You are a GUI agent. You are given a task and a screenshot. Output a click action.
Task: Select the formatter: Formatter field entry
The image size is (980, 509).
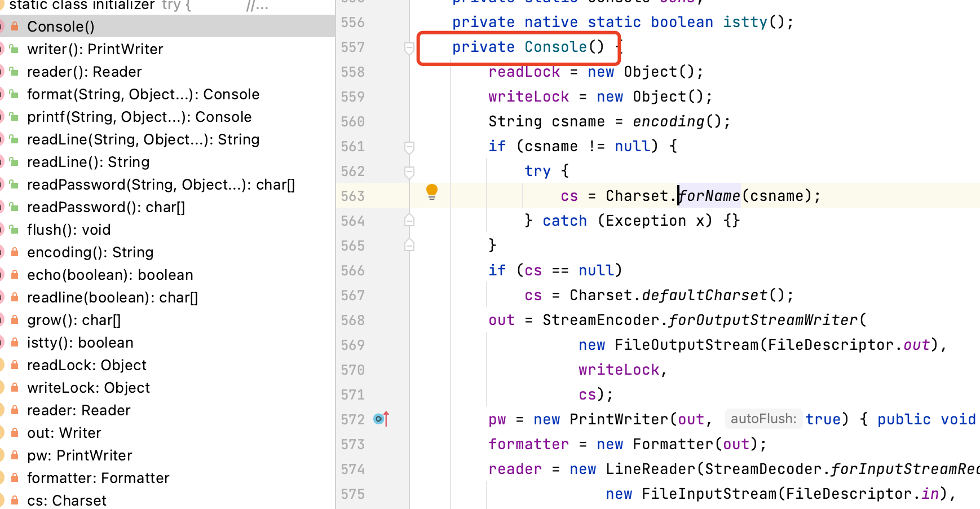click(x=98, y=478)
